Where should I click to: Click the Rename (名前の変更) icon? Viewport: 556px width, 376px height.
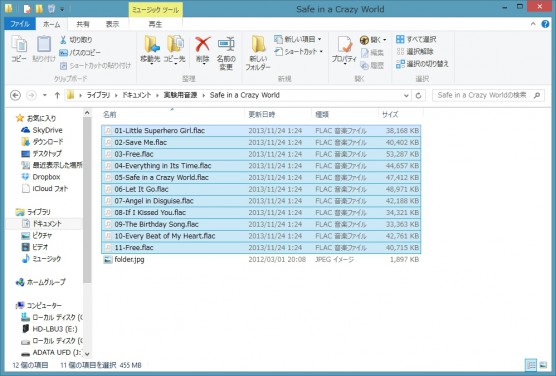point(226,52)
